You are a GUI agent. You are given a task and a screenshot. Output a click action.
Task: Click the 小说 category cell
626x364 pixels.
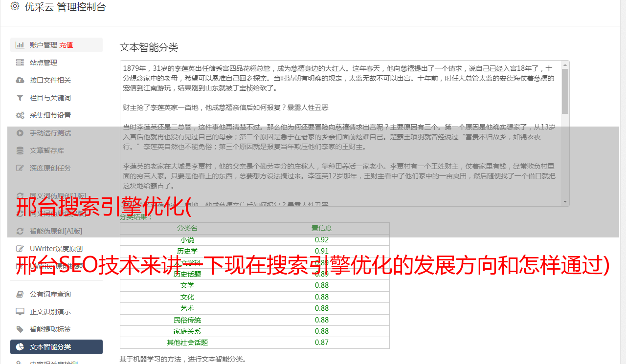coord(187,240)
